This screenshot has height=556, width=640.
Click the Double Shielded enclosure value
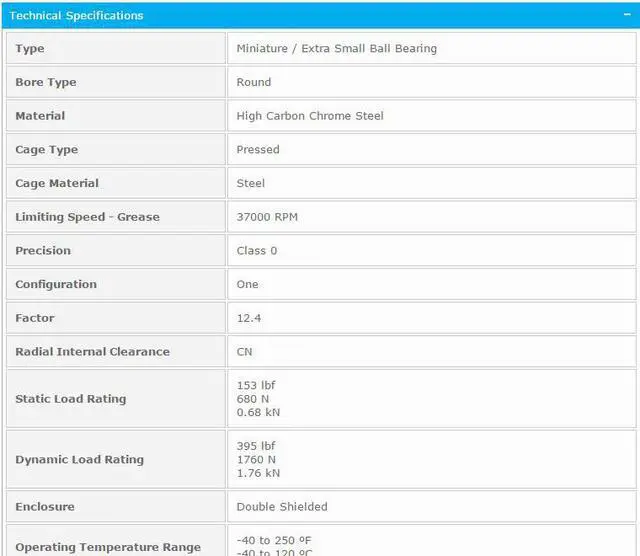point(282,507)
